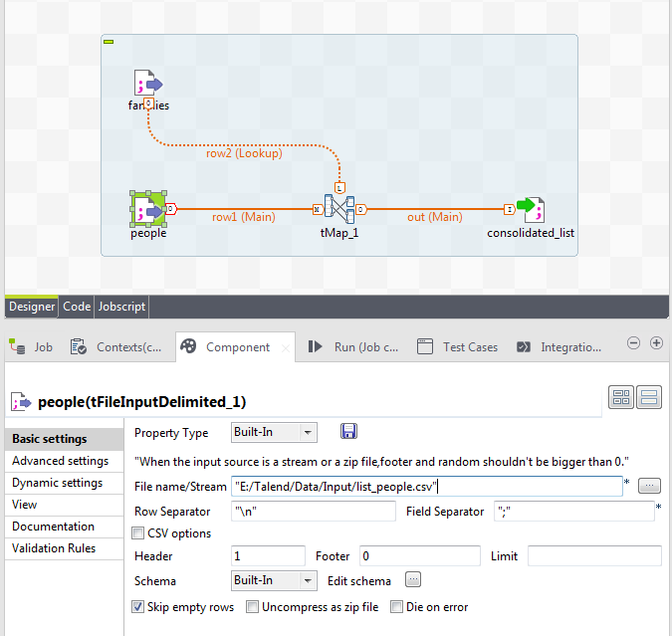Viewport: 672px width, 636px height.
Task: Click the tMap_1 lookup input connector marker
Action: (x=339, y=188)
